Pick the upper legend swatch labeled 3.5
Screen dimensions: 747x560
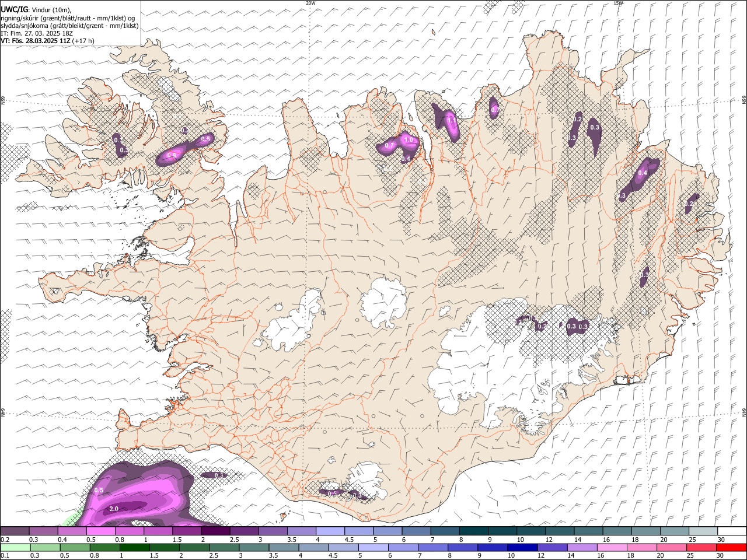301,531
